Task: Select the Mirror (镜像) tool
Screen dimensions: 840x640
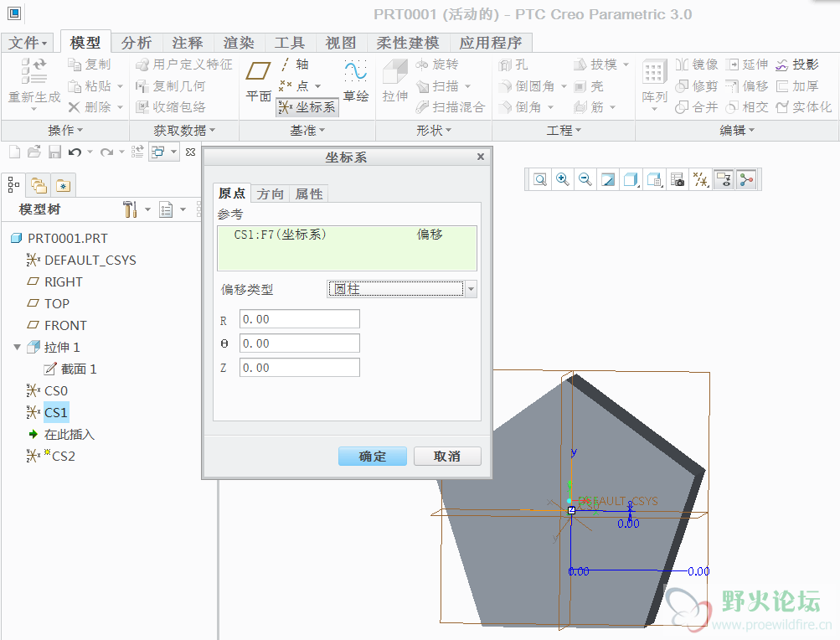Action: [x=697, y=65]
